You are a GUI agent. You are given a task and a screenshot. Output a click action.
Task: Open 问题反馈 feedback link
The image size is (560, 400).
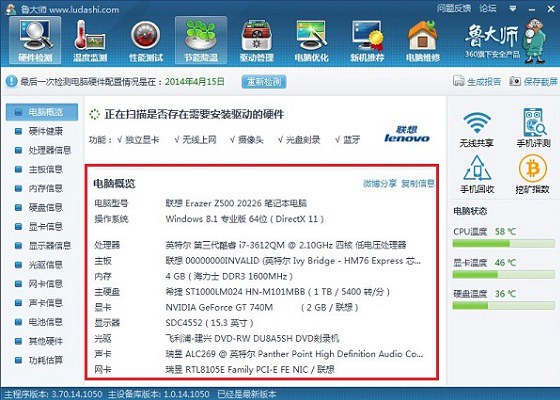(x=454, y=8)
